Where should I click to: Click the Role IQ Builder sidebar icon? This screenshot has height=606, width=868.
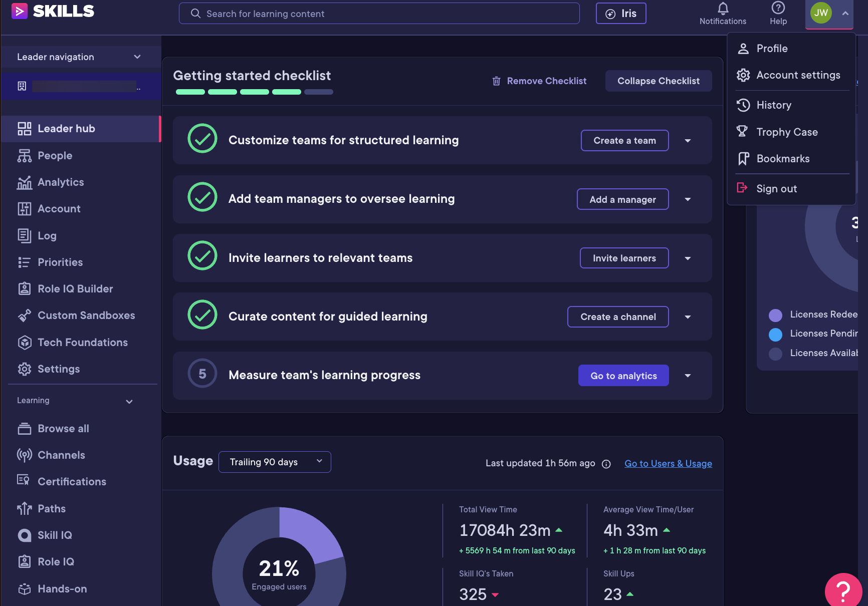point(24,289)
